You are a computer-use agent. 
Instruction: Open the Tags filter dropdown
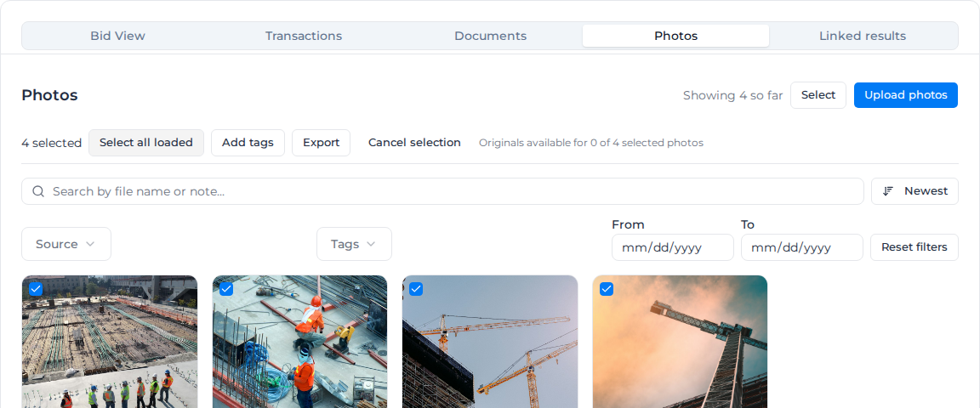(x=354, y=244)
